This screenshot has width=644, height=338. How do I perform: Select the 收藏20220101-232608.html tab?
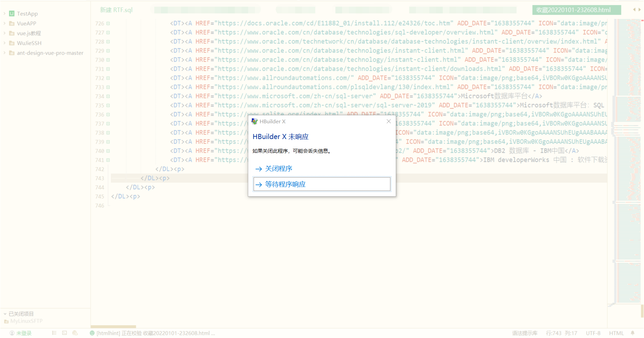[x=573, y=10]
